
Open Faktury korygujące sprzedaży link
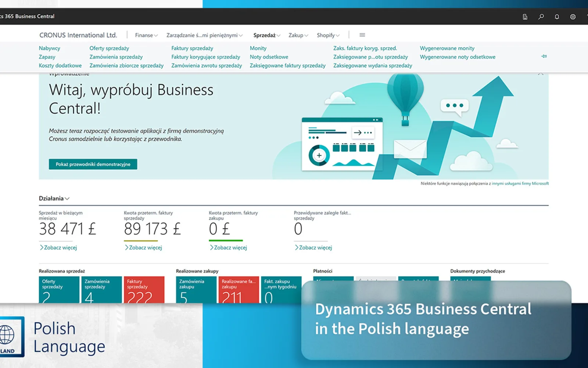[x=205, y=57]
